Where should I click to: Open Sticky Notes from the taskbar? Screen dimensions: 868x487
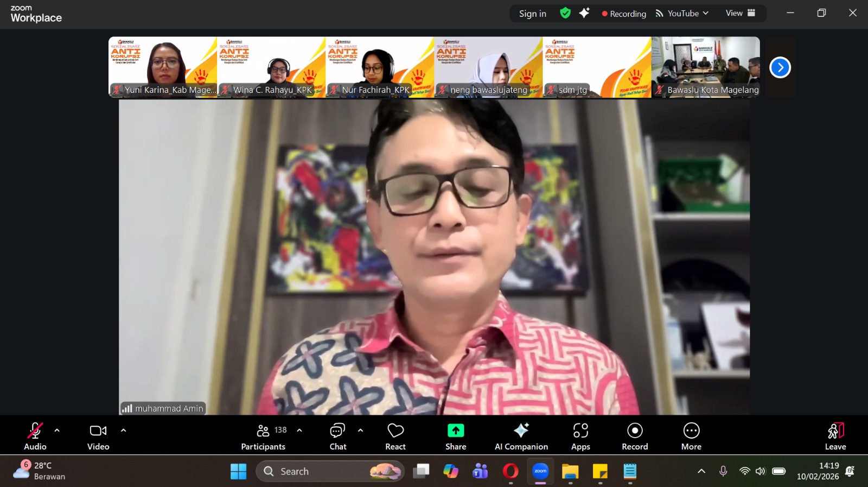[600, 471]
